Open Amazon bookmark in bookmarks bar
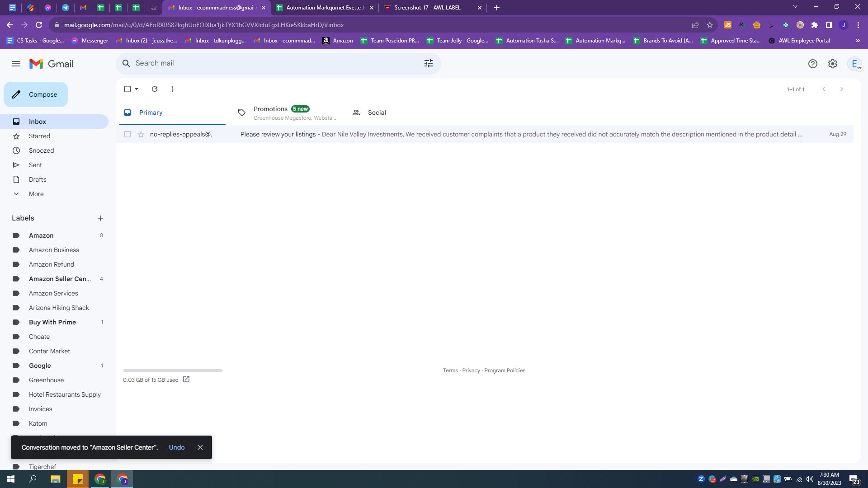 point(338,41)
